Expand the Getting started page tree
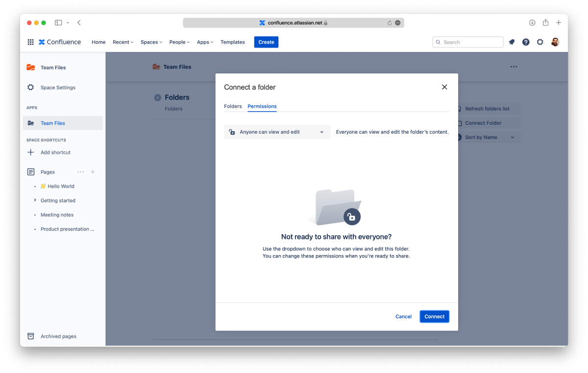588x373 pixels. click(35, 200)
